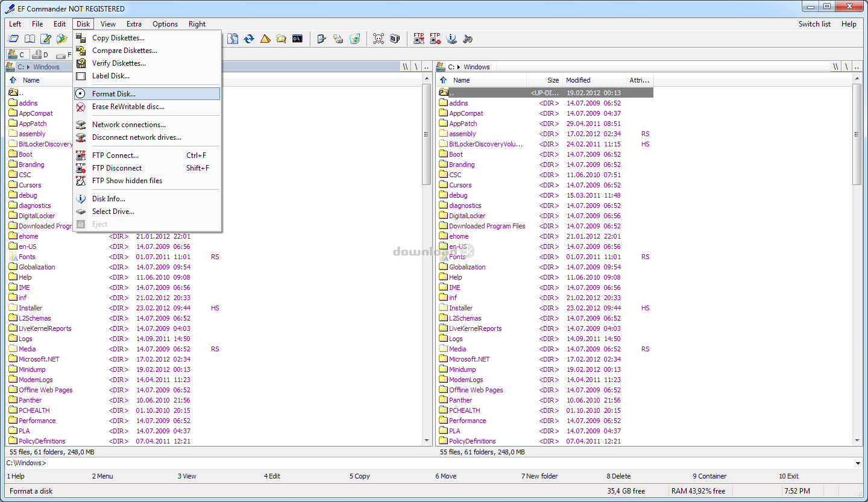Click the 7 New folder function button
Image resolution: width=868 pixels, height=502 pixels.
point(539,476)
